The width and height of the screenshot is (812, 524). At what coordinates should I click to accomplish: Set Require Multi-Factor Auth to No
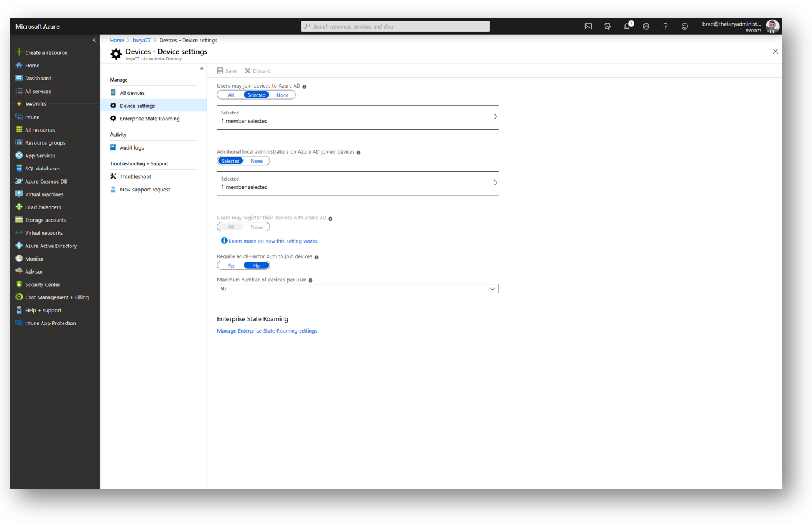(257, 265)
